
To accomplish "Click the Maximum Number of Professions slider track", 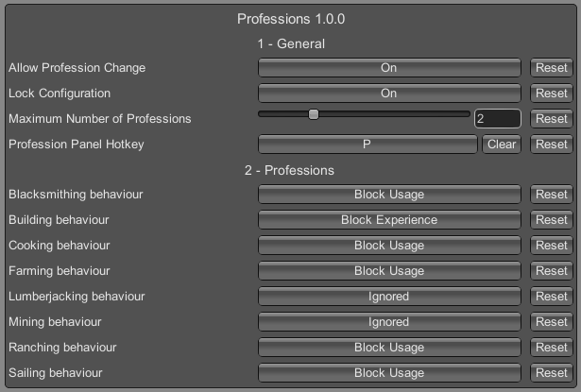I will (365, 114).
